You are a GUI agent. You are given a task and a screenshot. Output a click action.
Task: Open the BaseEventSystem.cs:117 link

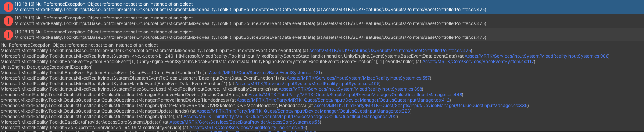click(x=478, y=62)
